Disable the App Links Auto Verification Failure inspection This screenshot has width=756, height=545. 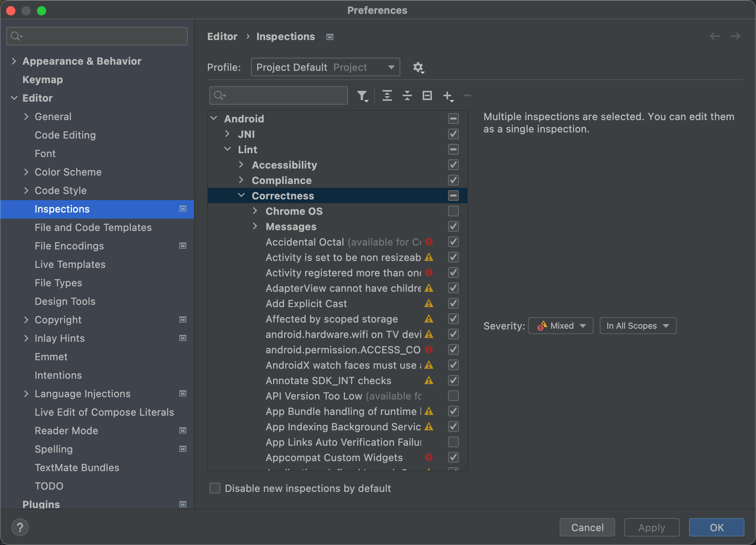click(453, 442)
